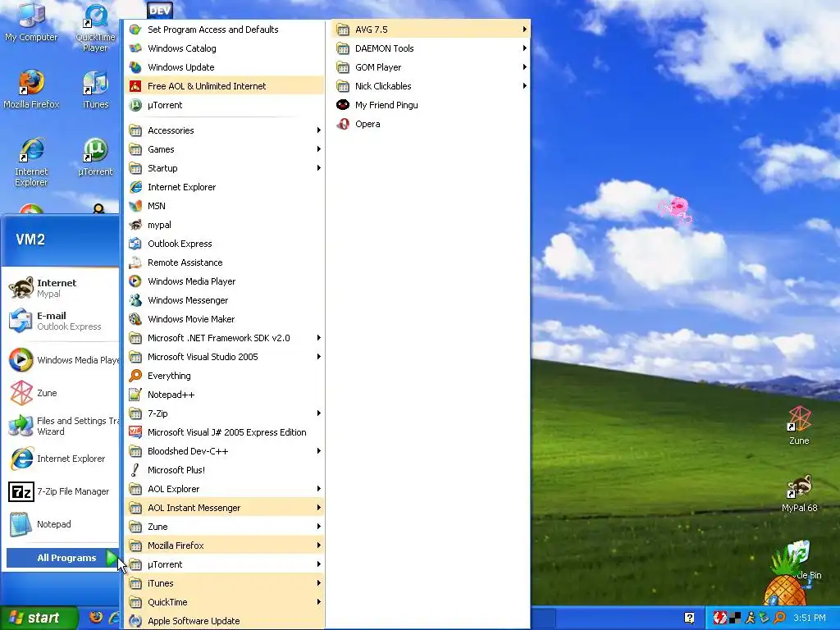Expand Bloodshed Dev-C++ folder
This screenshot has height=630, width=840.
coord(225,451)
